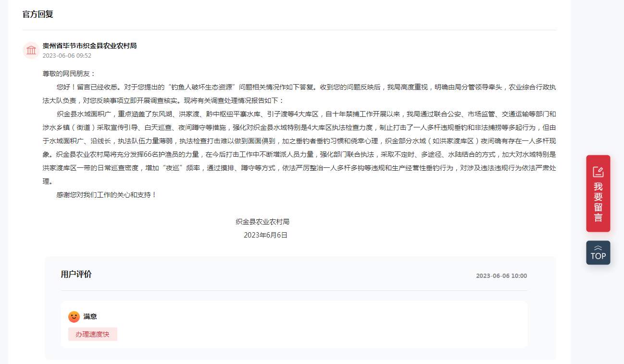Click the "满意" rating label
The width and height of the screenshot is (624, 364).
pyautogui.click(x=90, y=316)
